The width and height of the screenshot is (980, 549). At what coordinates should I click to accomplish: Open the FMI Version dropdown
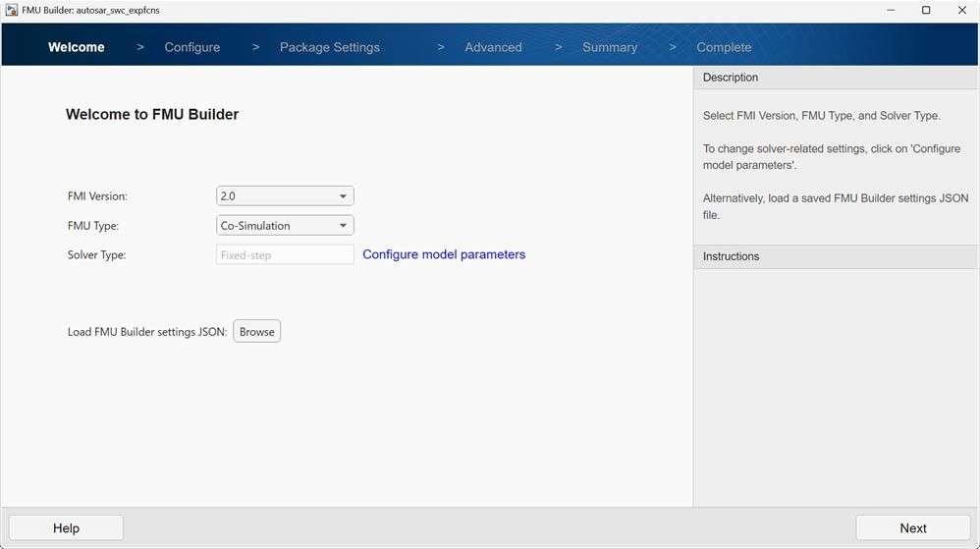click(285, 196)
